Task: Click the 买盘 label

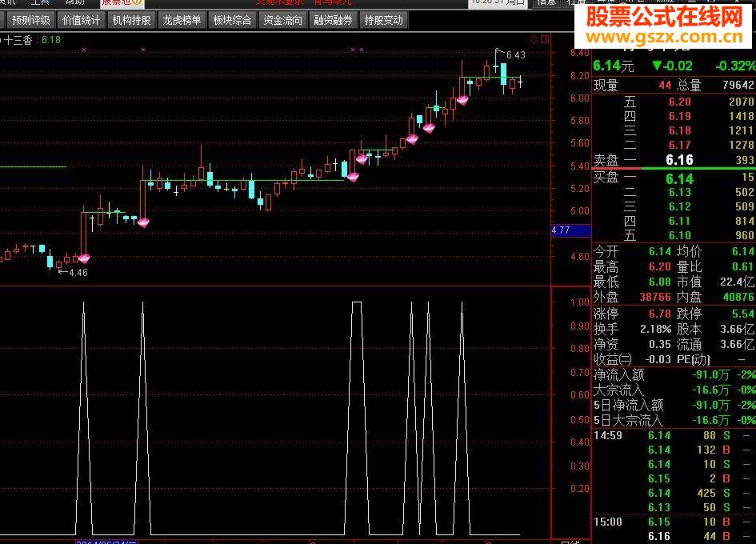Action: point(606,177)
